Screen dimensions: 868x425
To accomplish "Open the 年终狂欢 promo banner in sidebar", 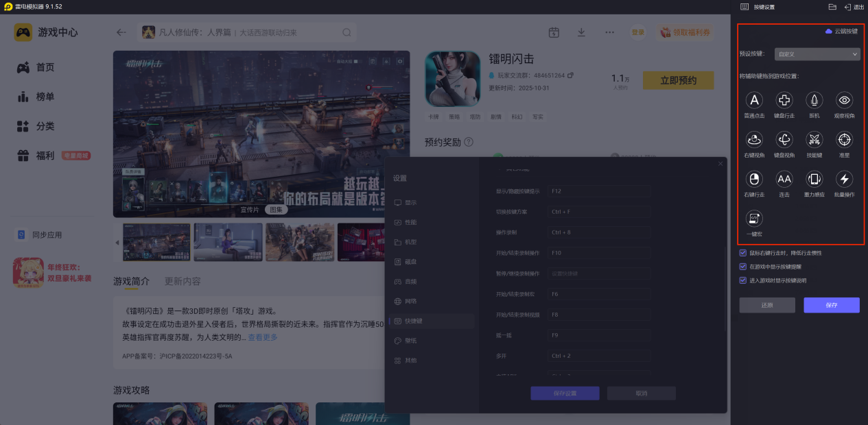I will 52,273.
